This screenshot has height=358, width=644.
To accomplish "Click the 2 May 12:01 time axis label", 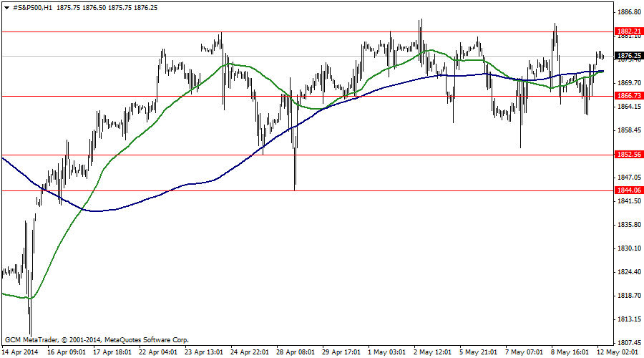I will (432, 352).
